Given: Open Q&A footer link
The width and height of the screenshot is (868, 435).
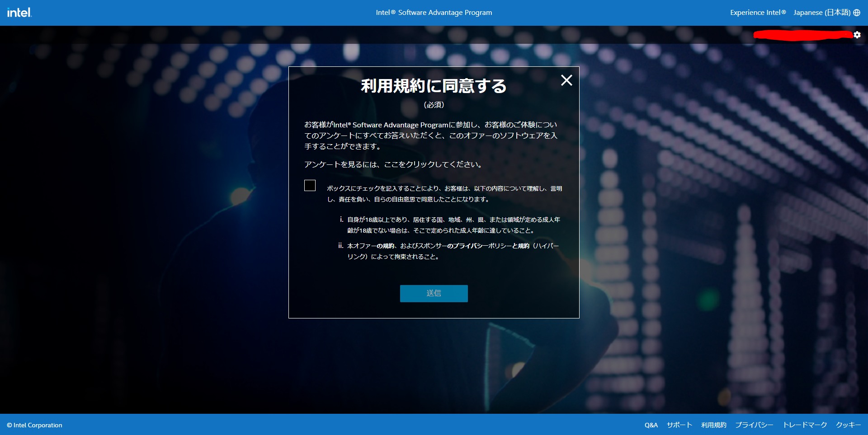Looking at the screenshot, I should click(x=651, y=425).
